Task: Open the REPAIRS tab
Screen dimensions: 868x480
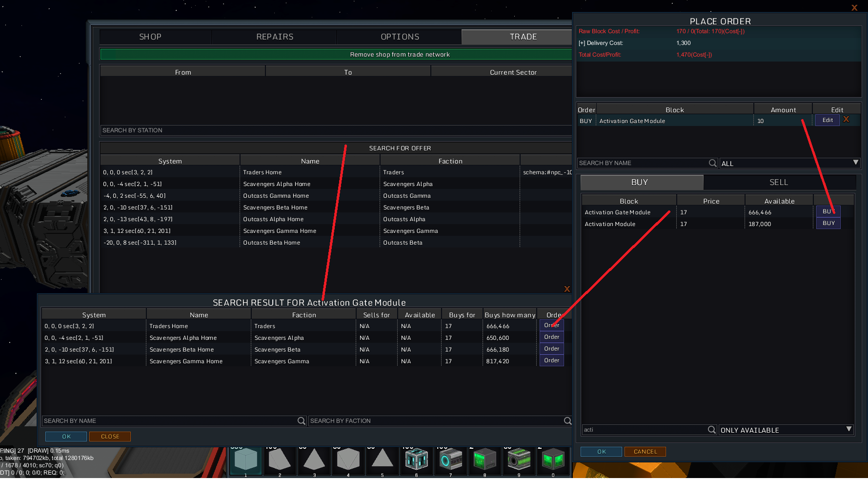Action: click(275, 37)
